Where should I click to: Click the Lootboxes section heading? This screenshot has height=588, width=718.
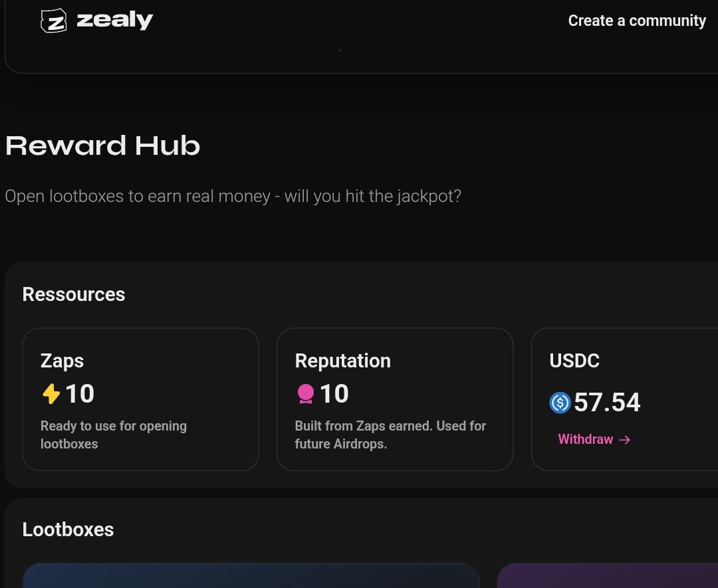[68, 530]
